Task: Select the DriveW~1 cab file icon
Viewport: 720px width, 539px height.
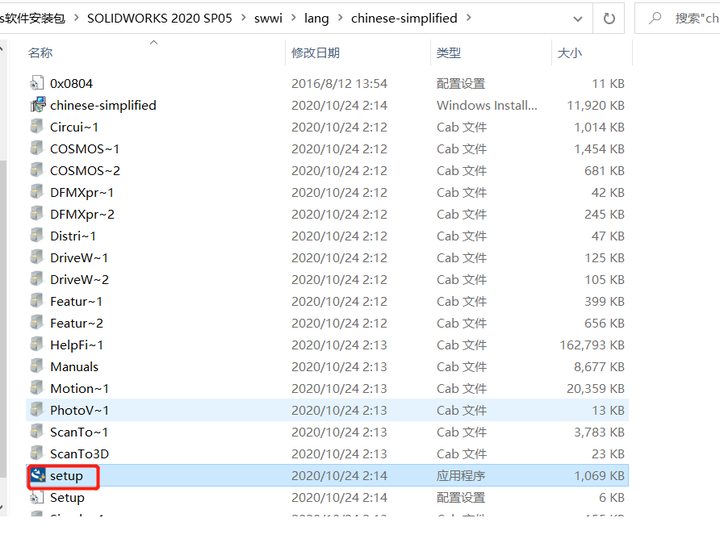Action: (37, 257)
